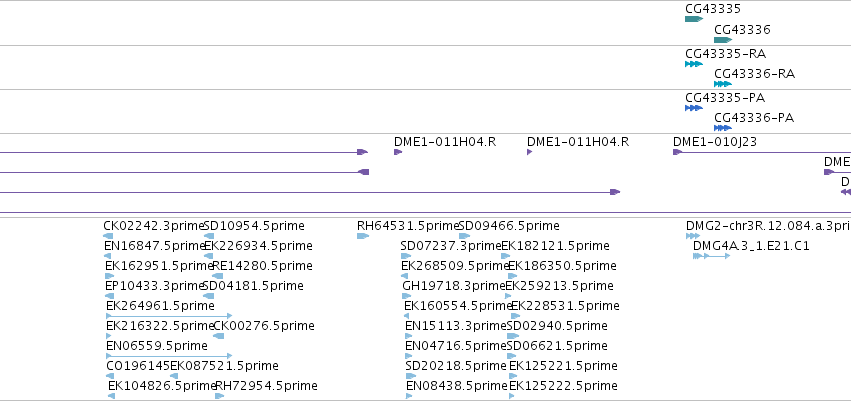Select the CG43336-RA transcript arrows
This screenshot has height=401, width=851.
(723, 84)
